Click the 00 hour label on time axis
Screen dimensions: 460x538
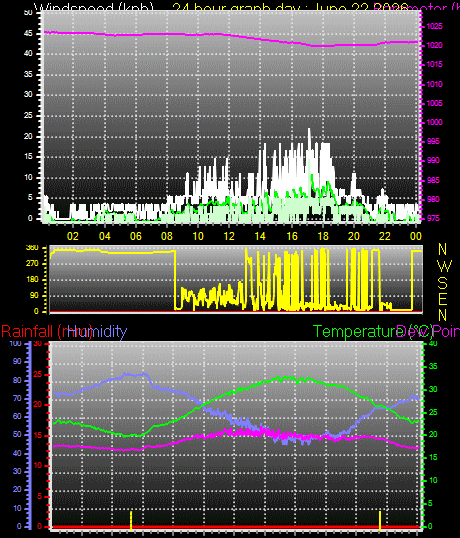[416, 236]
